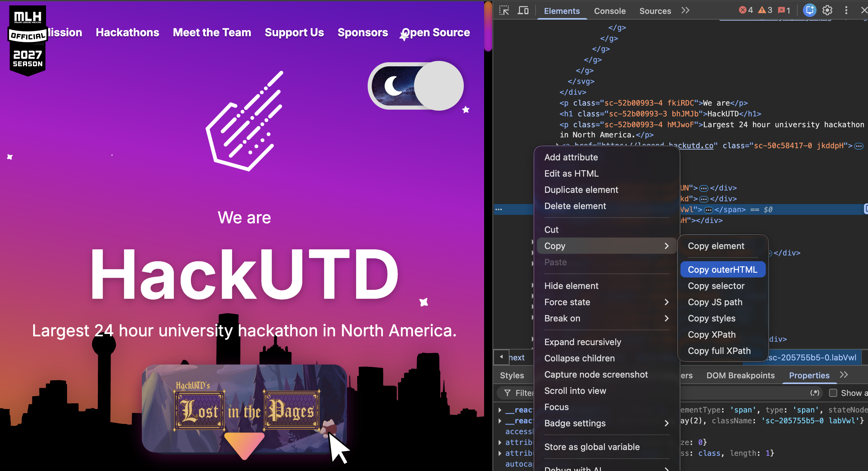Open the Hackathons nav link

coord(127,32)
